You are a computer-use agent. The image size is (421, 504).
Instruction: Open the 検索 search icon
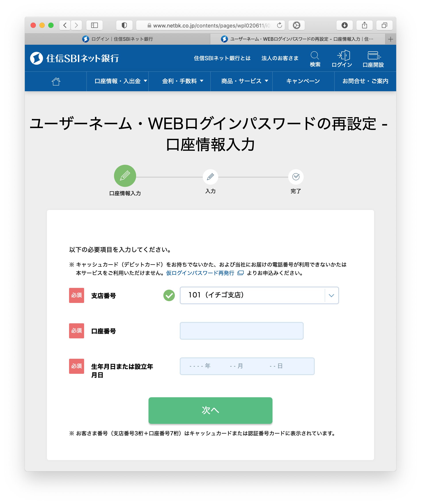(315, 59)
